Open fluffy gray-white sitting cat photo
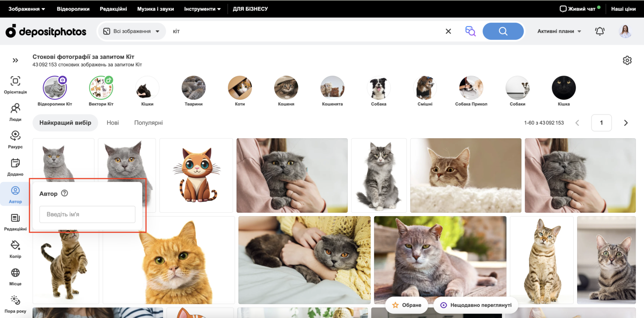644x318 pixels. point(379,175)
